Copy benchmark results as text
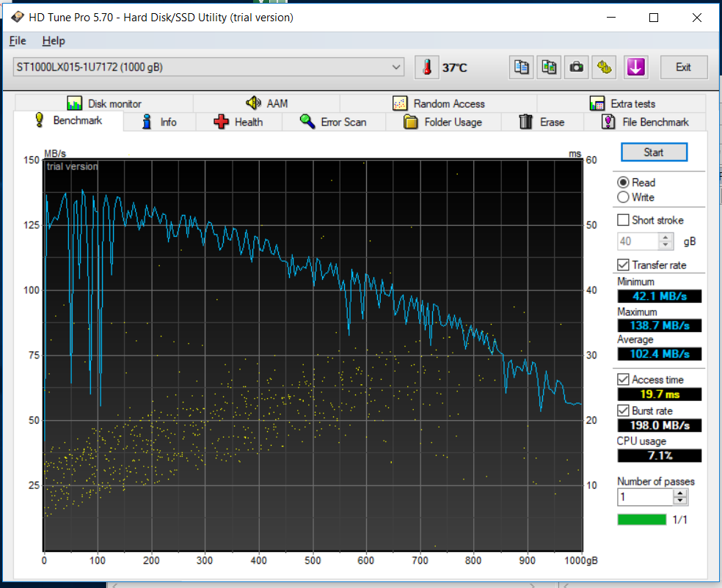 pos(522,67)
